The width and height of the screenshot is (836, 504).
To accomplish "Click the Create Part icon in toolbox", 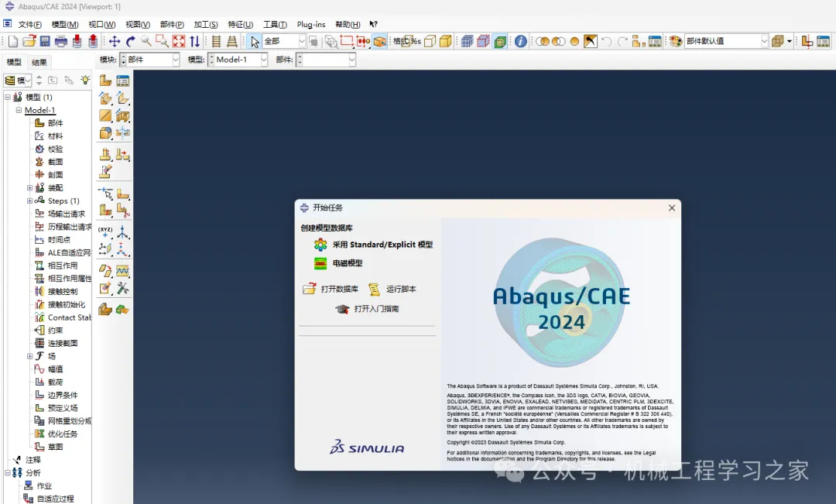I will point(105,81).
